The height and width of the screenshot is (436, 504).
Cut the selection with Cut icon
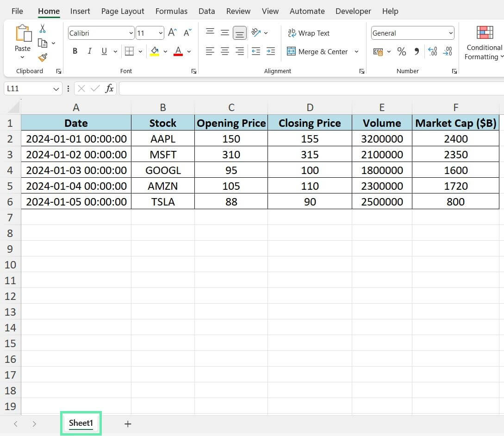point(42,29)
